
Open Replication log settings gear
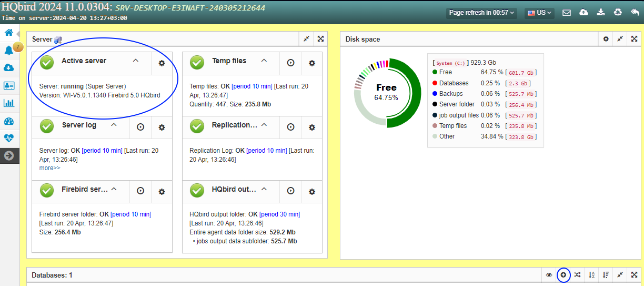coord(312,127)
